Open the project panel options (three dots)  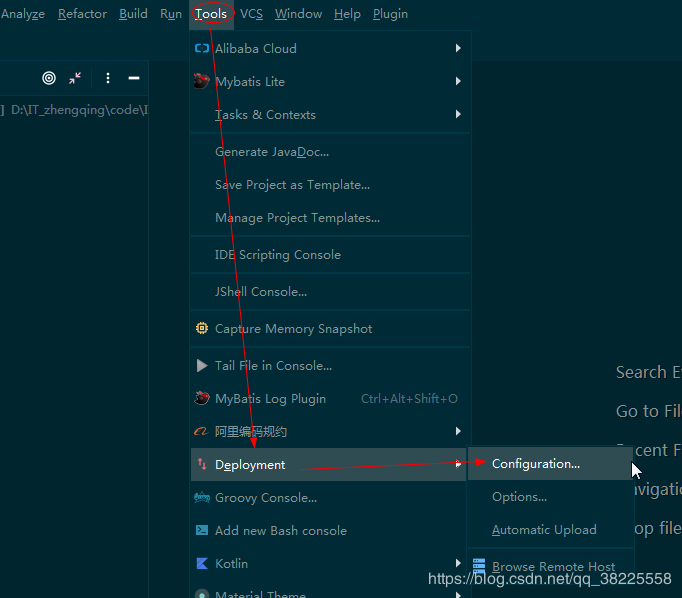pyautogui.click(x=108, y=78)
